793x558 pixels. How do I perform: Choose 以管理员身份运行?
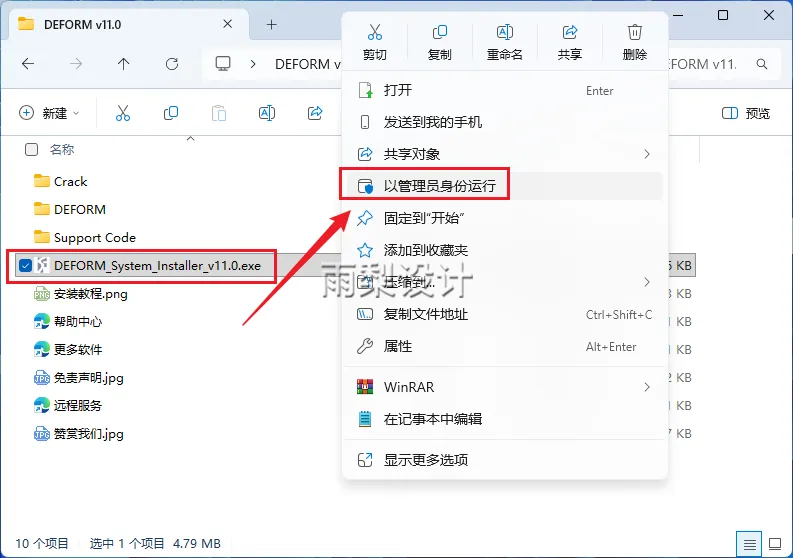[505, 186]
